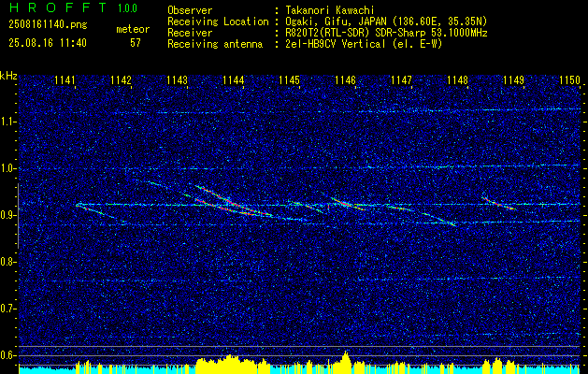588x374 pixels.
Task: Select the observer name Takanori Kawachi
Action: (330, 10)
